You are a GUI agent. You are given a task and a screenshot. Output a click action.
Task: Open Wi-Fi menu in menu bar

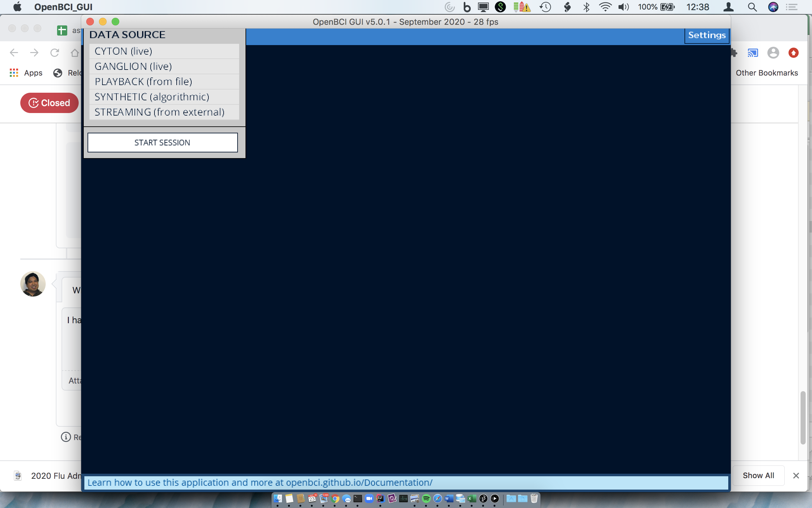pos(605,7)
